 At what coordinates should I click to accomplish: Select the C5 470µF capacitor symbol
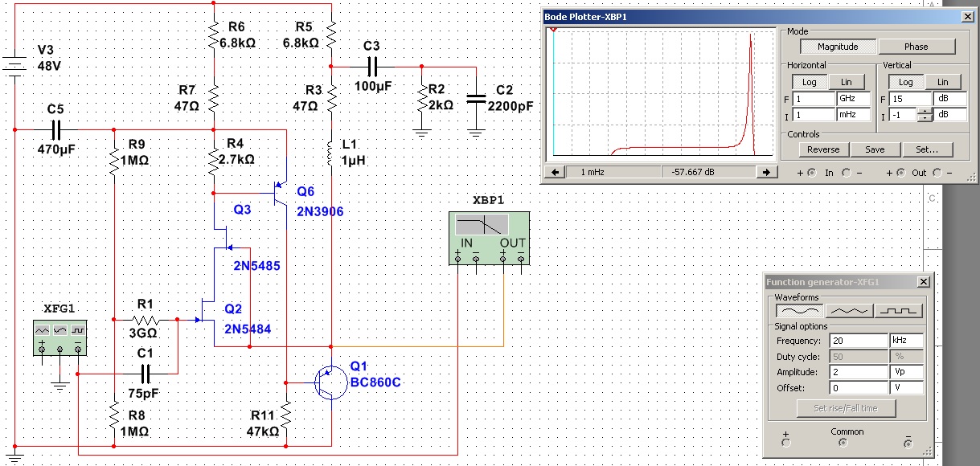55,129
